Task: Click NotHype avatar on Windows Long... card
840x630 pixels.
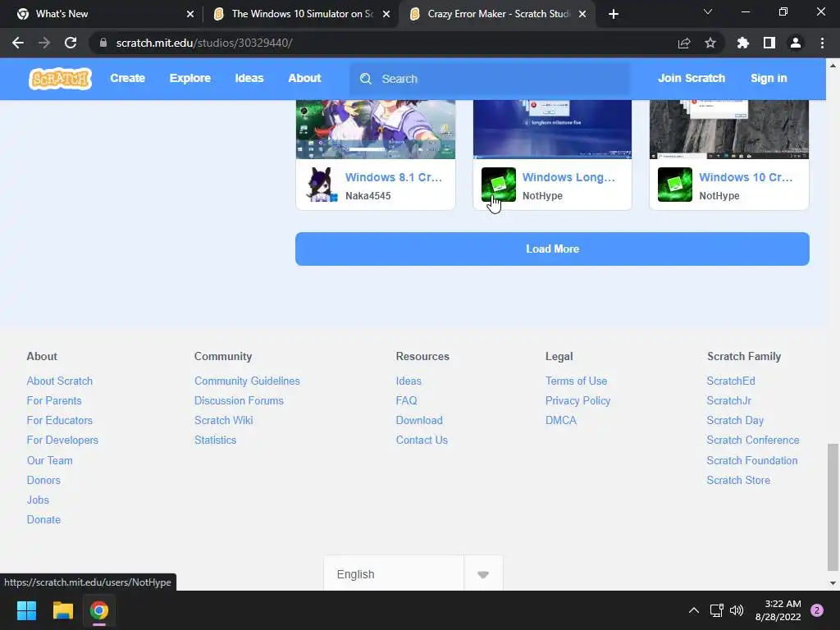Action: coord(499,185)
